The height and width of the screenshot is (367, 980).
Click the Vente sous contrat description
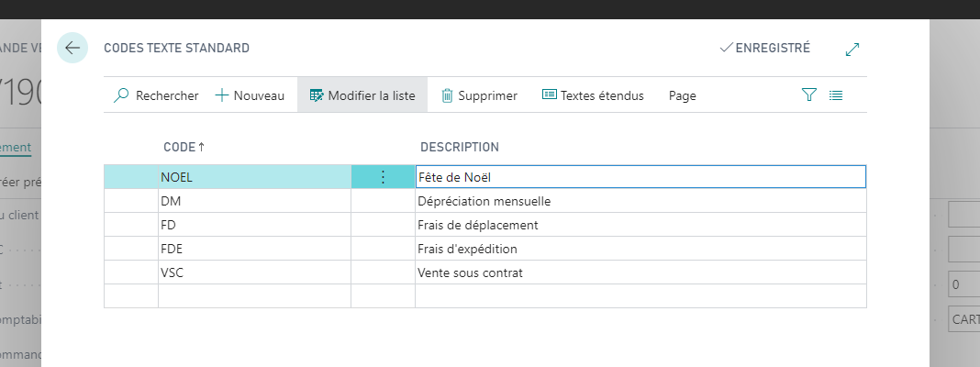(x=640, y=272)
